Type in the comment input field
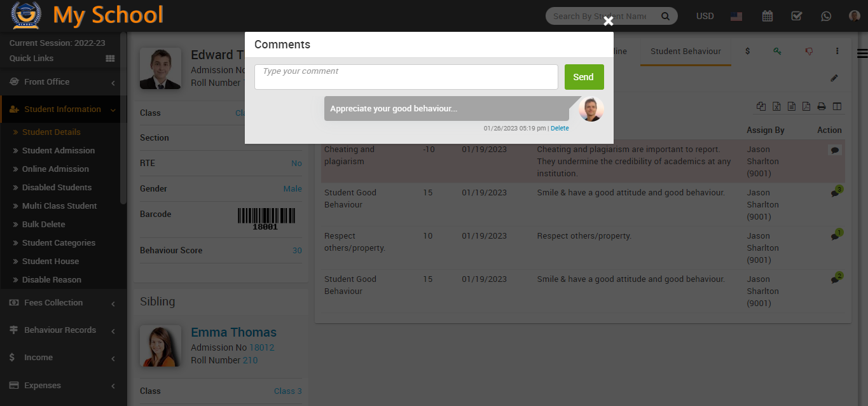The height and width of the screenshot is (406, 868). (406, 77)
